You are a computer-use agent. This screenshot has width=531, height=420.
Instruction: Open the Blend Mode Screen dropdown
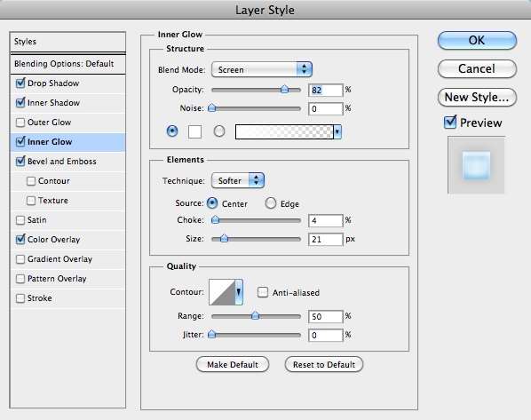tap(261, 69)
